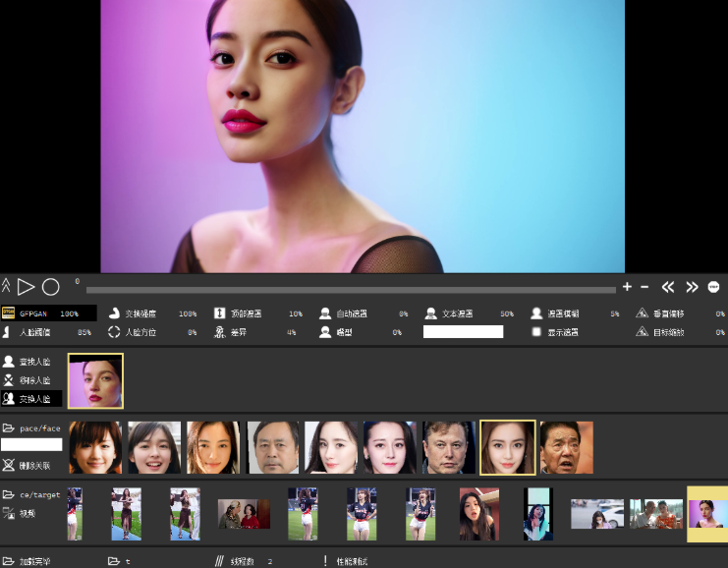
Task: Click the gray video timeline bar
Action: coord(351,290)
